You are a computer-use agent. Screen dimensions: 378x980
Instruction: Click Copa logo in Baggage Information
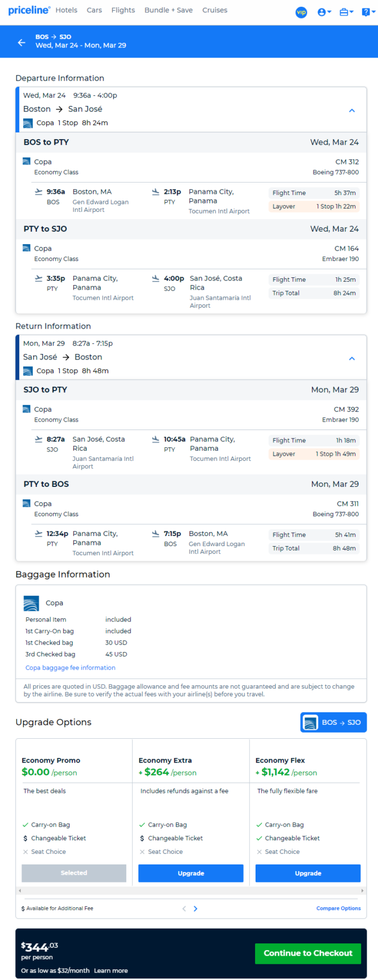pos(31,604)
